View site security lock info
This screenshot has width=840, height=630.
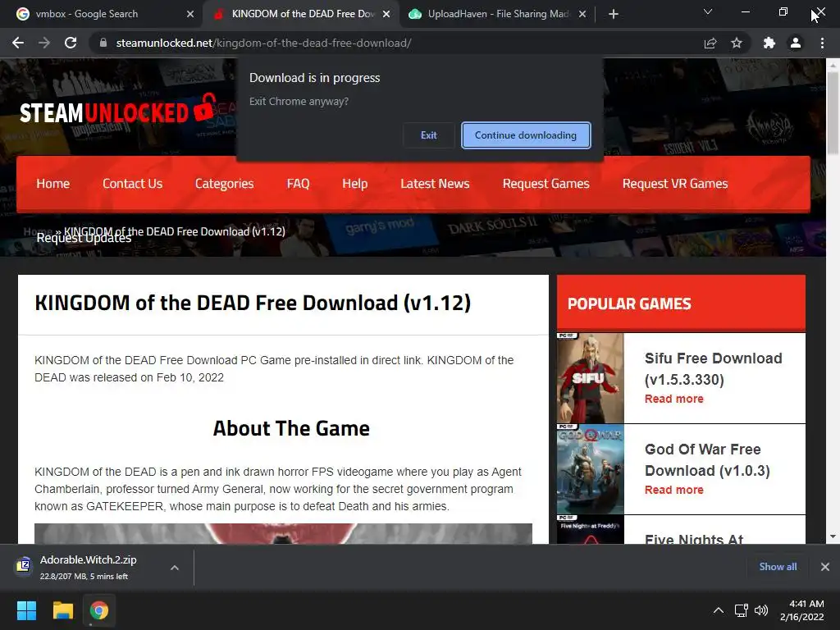103,43
